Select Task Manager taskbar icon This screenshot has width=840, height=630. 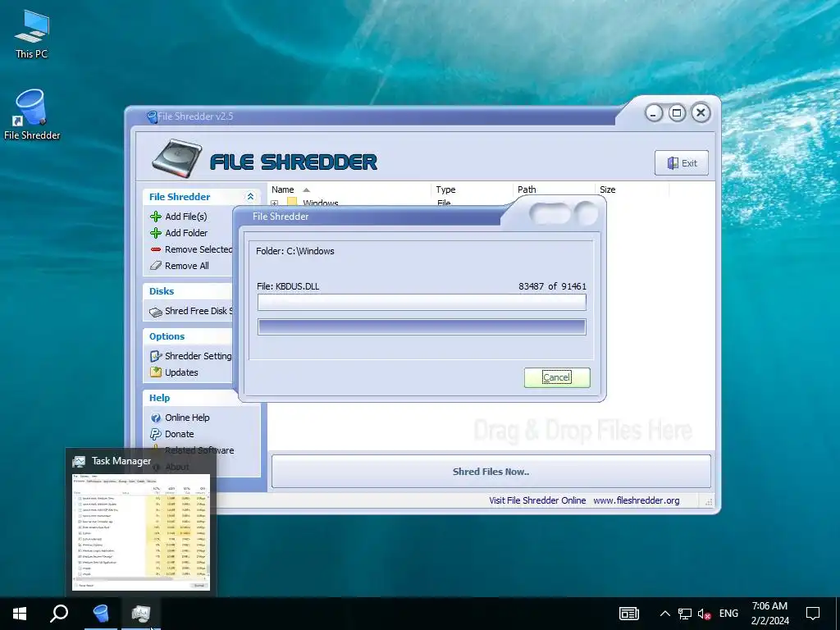pos(141,614)
